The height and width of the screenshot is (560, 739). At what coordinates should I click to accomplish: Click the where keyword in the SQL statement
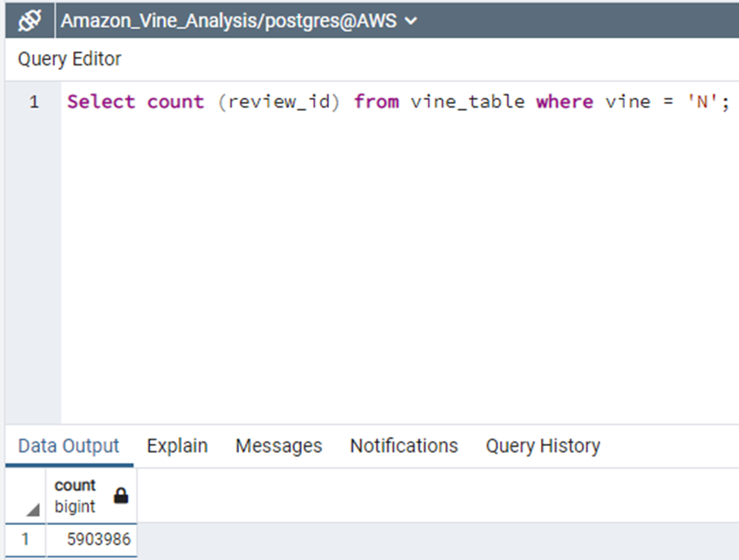pyautogui.click(x=564, y=101)
